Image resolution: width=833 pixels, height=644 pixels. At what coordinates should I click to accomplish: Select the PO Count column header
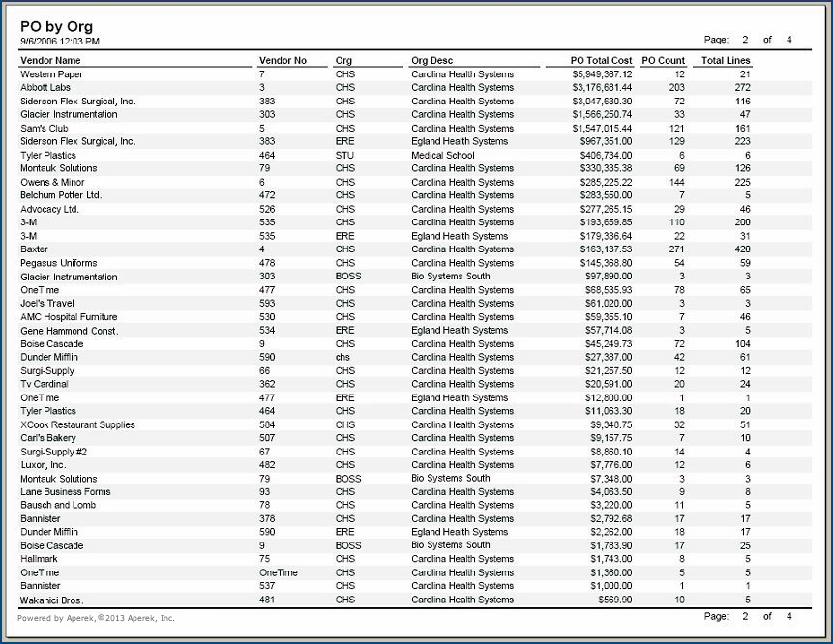click(x=663, y=61)
